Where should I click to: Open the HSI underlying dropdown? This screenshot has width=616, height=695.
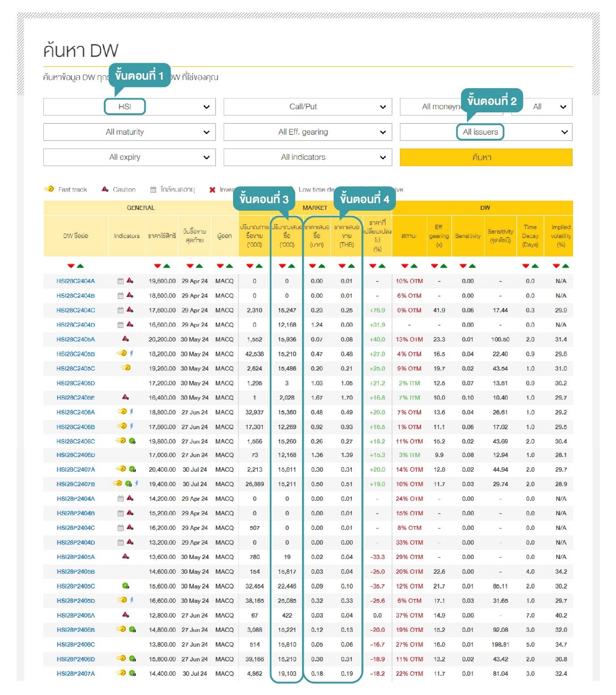click(x=129, y=107)
